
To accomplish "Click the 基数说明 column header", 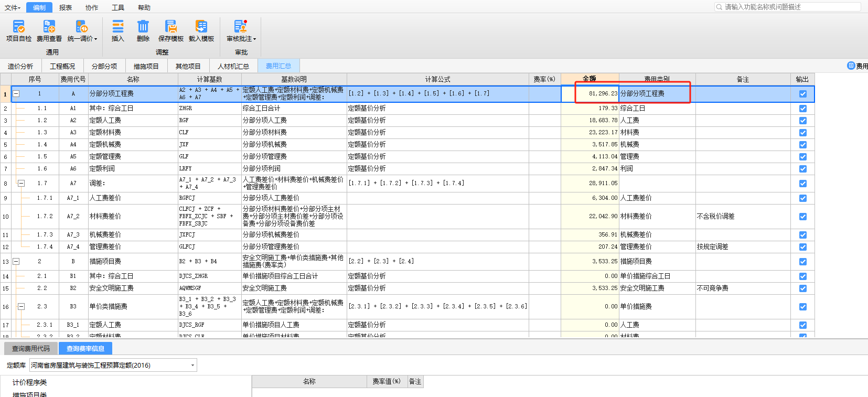I will click(x=294, y=79).
